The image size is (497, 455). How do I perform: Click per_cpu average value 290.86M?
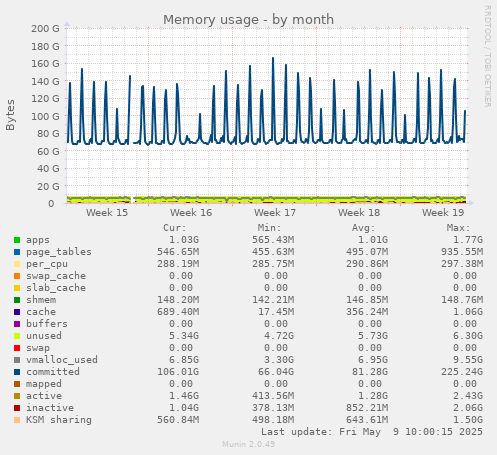coord(367,264)
